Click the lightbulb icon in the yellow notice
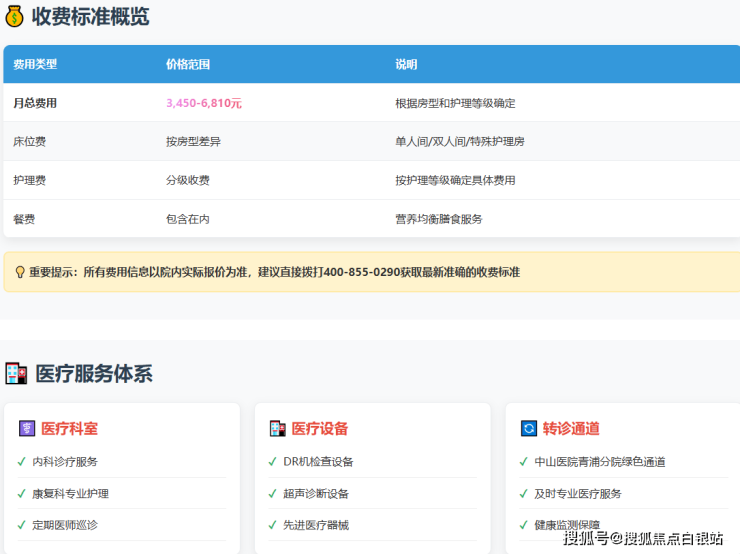The height and width of the screenshot is (554, 740). (x=20, y=272)
